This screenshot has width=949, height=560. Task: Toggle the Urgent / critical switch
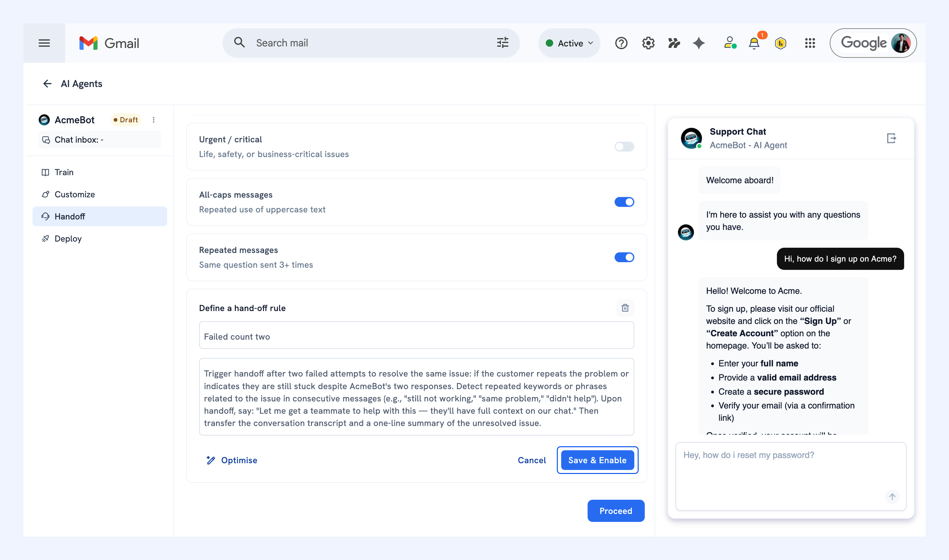[624, 146]
